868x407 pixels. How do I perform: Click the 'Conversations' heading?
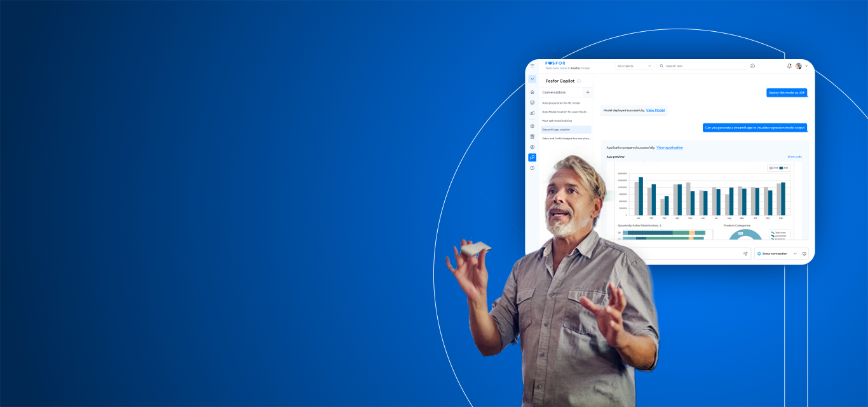click(554, 92)
